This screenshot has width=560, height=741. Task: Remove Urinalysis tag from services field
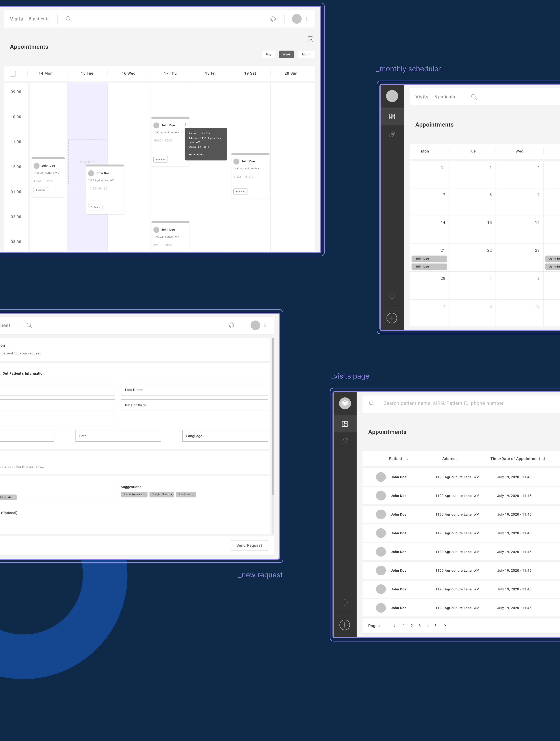pos(14,497)
